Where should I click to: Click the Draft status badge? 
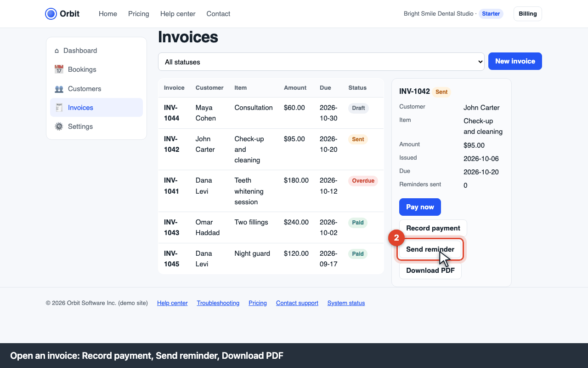tap(358, 108)
